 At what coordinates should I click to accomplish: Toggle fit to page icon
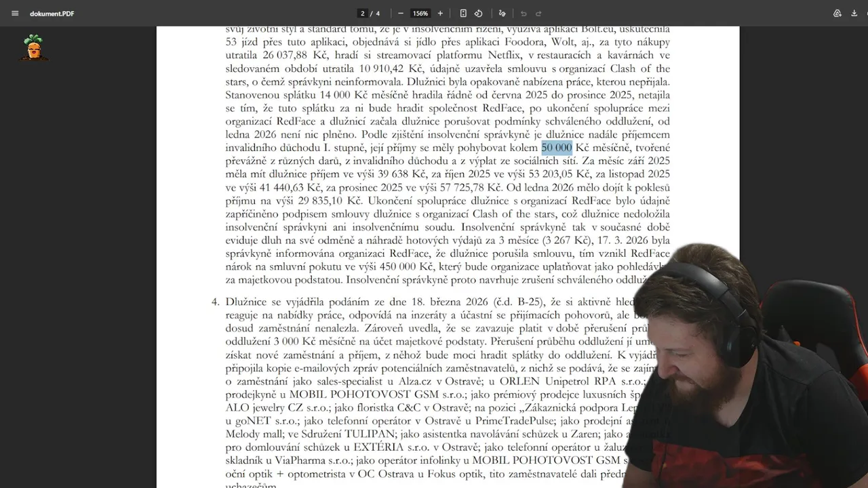463,14
